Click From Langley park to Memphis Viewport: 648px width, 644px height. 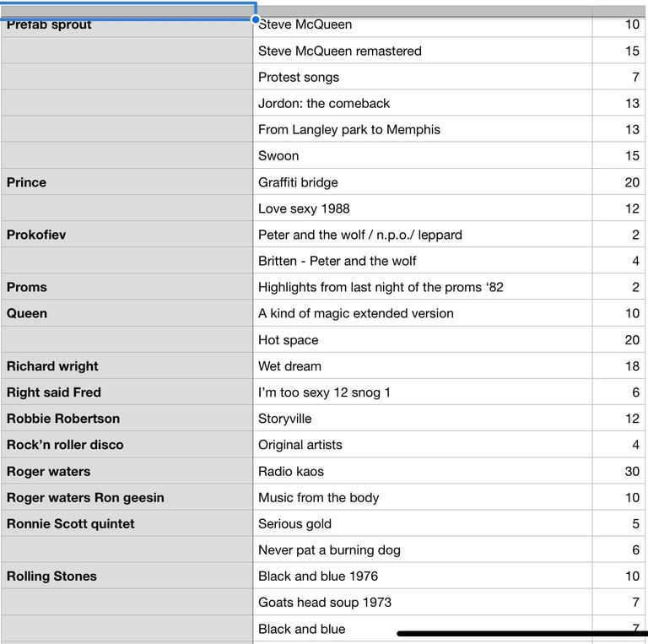coord(423,129)
